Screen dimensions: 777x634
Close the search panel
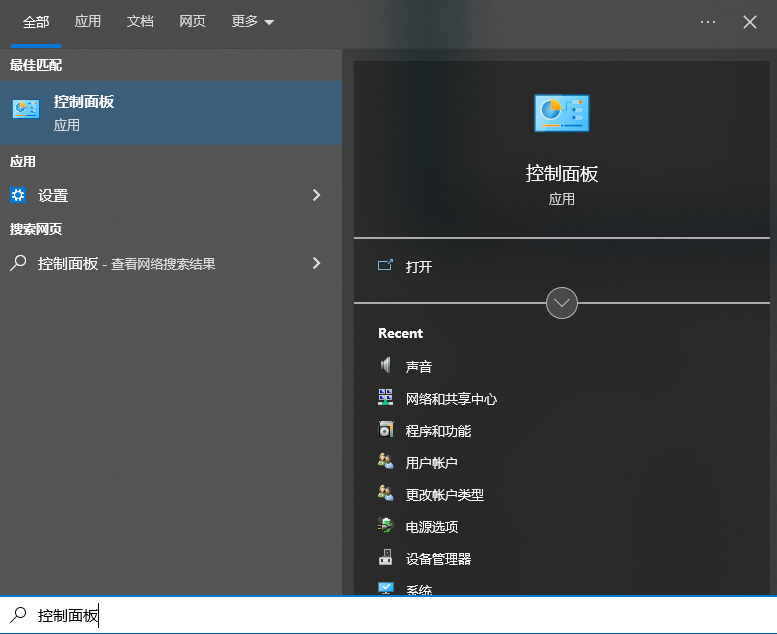(750, 22)
